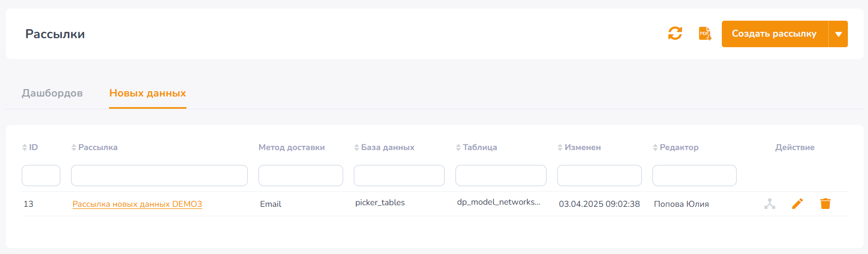The image size is (868, 254).
Task: Sort by Редактор column
Action: pos(675,147)
